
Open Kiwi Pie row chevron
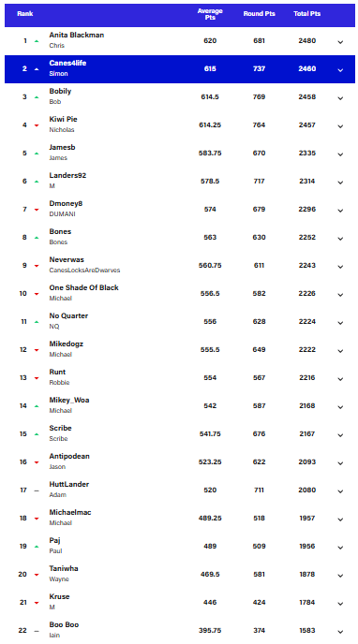pyautogui.click(x=340, y=126)
